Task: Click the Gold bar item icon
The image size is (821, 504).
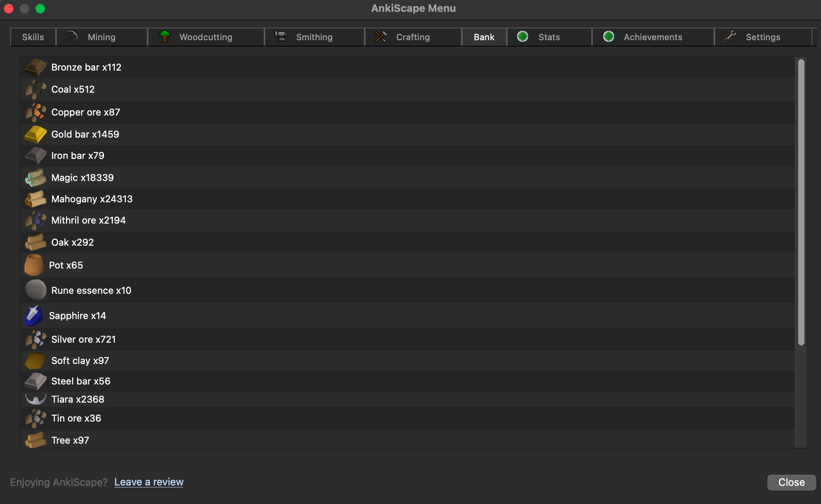Action: [x=35, y=134]
